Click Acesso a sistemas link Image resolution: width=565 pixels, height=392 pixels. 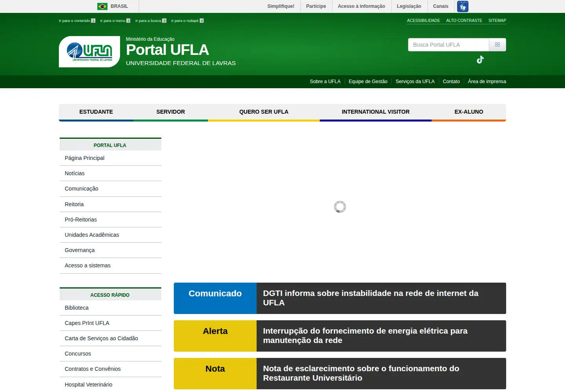110,265
